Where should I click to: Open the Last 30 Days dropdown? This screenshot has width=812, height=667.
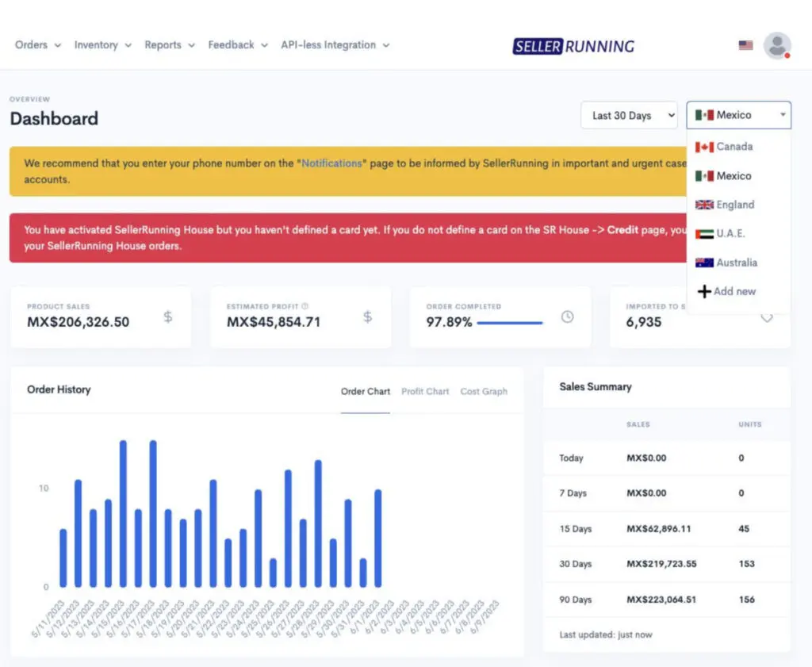tap(630, 116)
